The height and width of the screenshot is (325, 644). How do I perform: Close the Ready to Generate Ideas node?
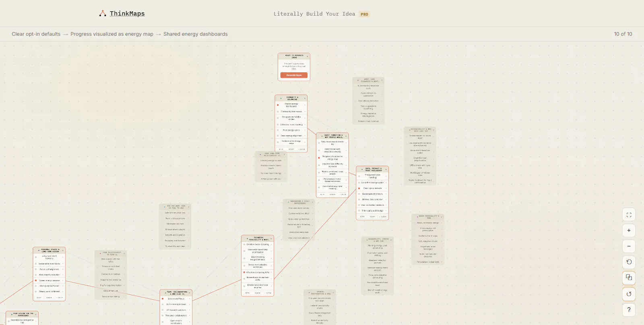pos(308,56)
